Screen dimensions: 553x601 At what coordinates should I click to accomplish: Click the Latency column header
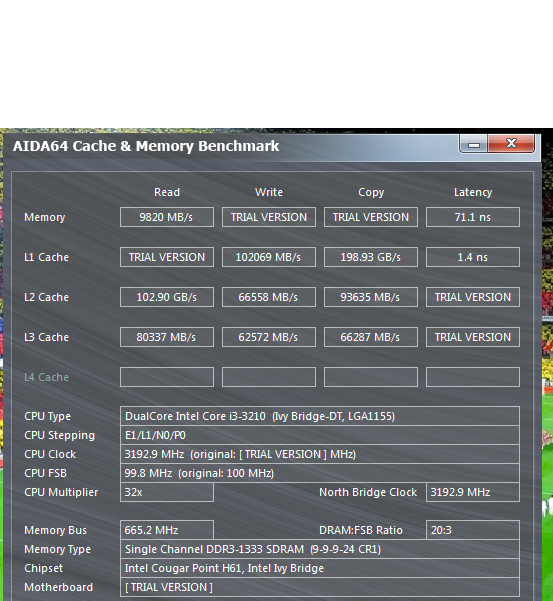473,192
